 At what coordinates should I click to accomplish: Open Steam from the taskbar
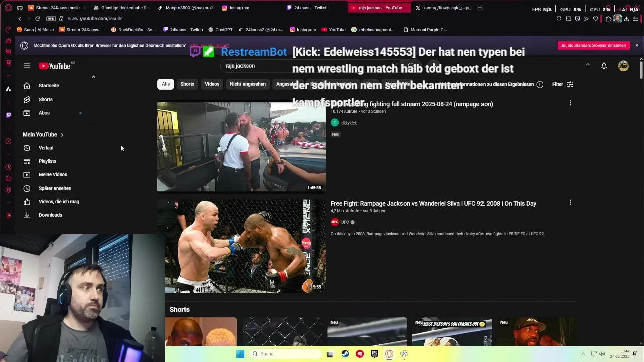(345, 354)
